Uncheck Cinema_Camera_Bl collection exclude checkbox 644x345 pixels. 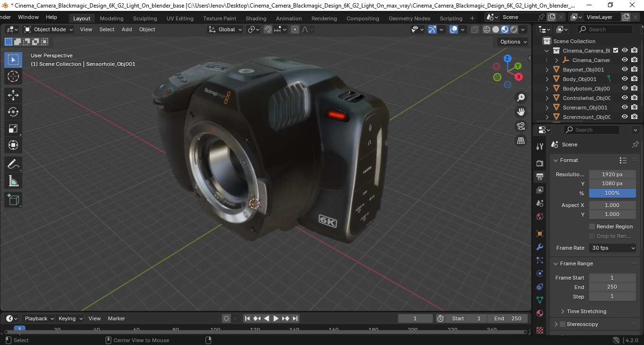point(616,50)
